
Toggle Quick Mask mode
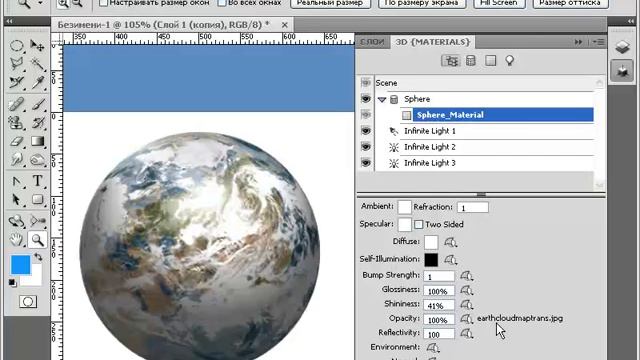pos(28,302)
